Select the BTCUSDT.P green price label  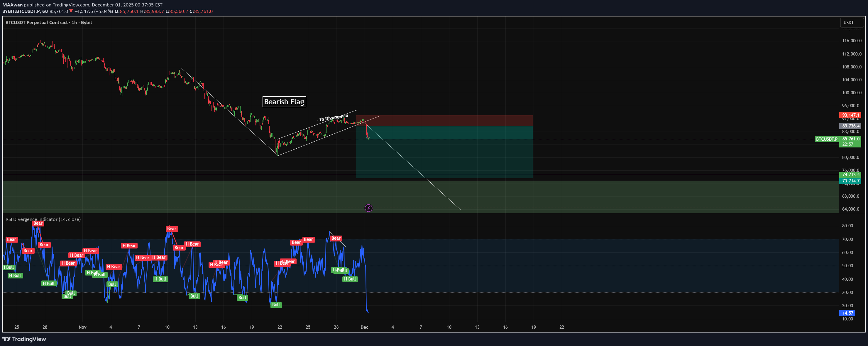826,139
